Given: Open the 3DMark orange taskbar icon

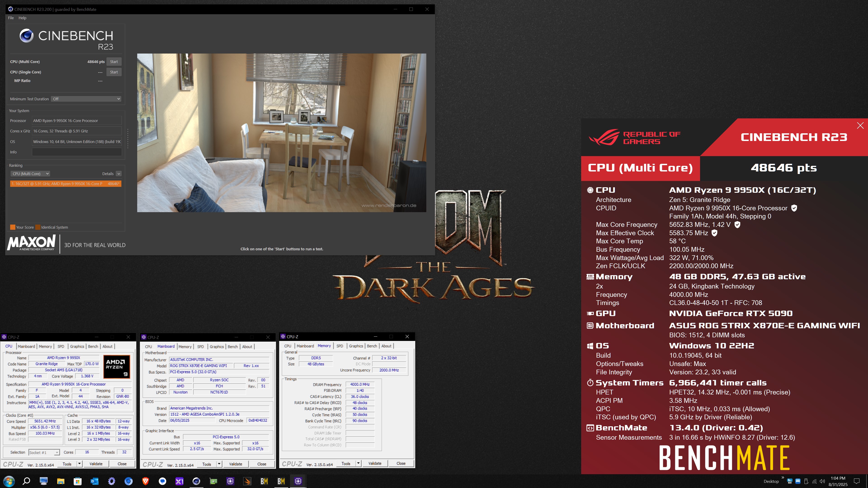Looking at the screenshot, I should pyautogui.click(x=247, y=481).
